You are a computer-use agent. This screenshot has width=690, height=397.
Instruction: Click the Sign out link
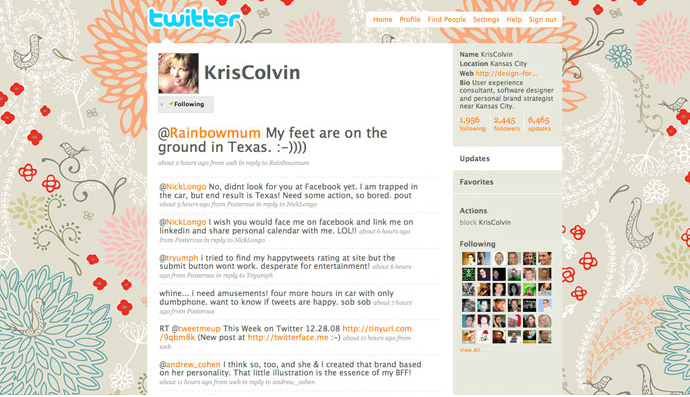pos(542,19)
